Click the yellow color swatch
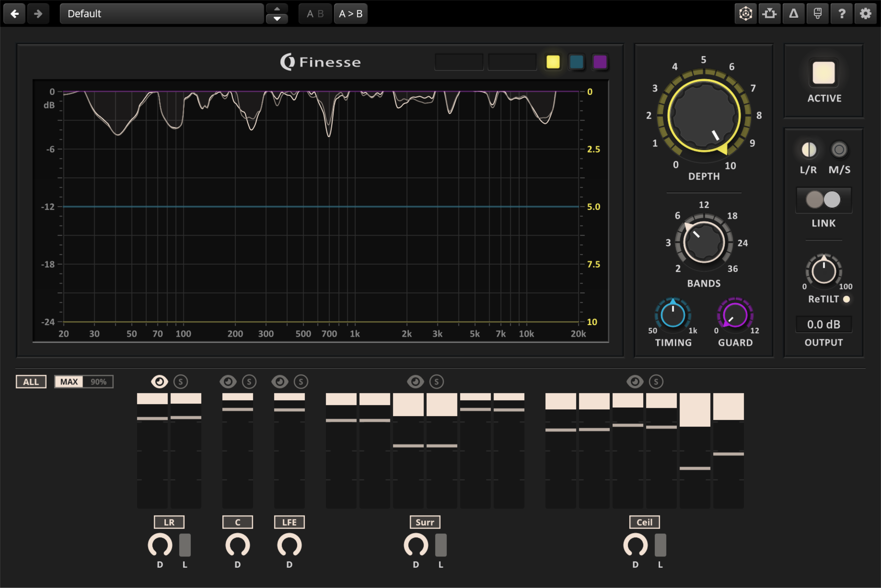Viewport: 881px width, 588px height. click(x=553, y=62)
